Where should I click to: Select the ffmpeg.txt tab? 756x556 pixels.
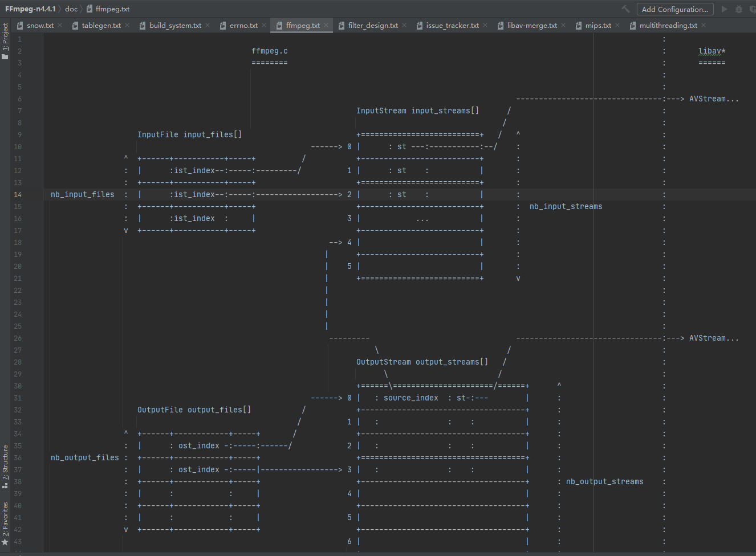303,25
